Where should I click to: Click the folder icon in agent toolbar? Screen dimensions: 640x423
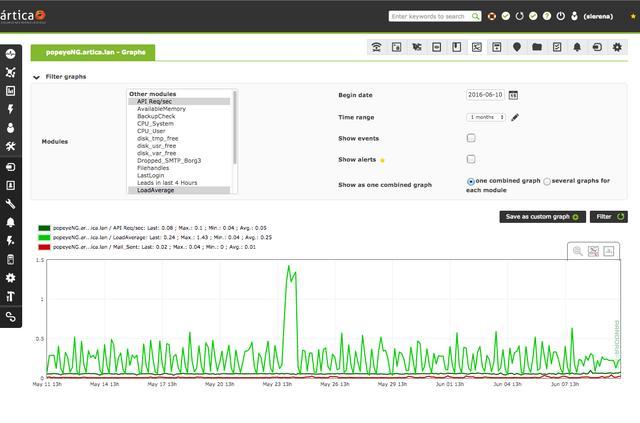(537, 47)
